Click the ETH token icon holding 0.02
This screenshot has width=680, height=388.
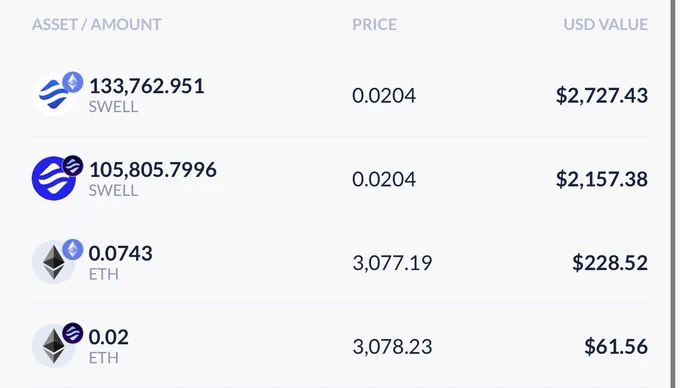[53, 346]
